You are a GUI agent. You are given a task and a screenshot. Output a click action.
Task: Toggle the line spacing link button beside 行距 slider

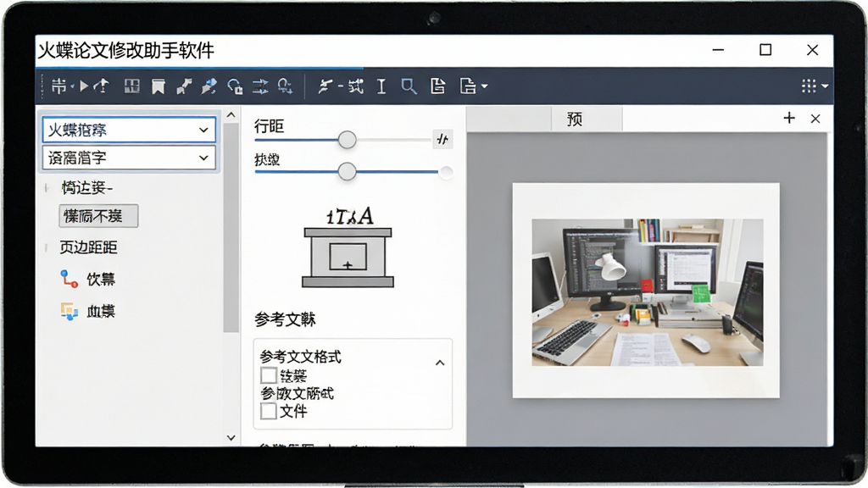tap(442, 139)
